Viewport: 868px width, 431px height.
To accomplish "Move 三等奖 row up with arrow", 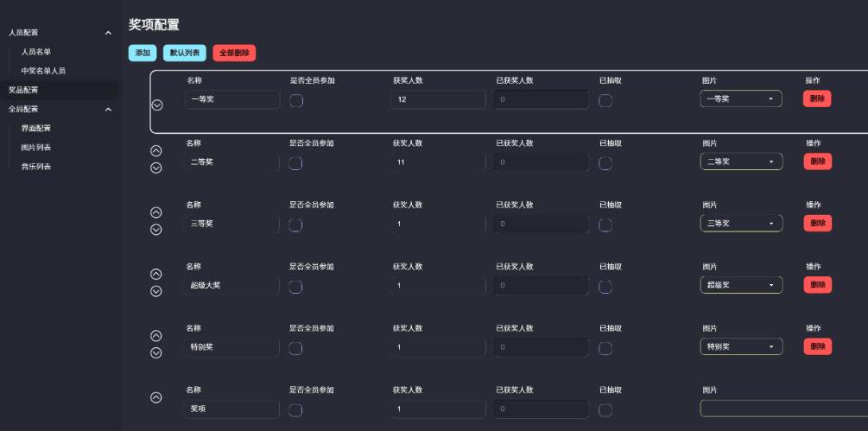I will 156,212.
